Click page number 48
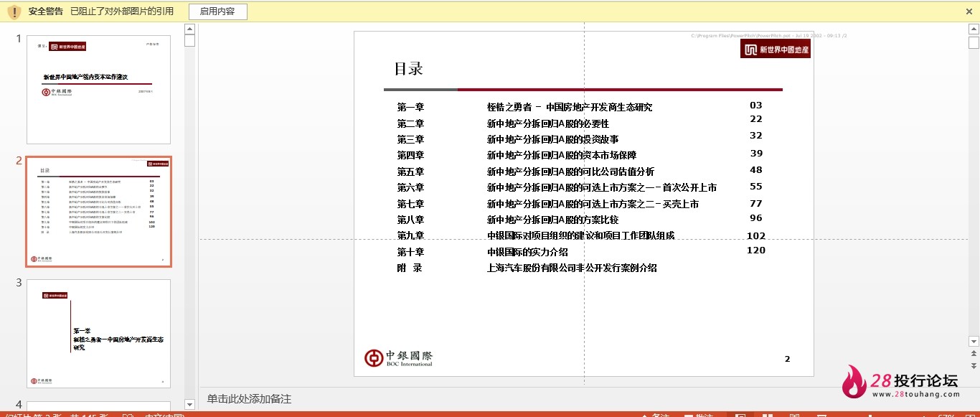 pyautogui.click(x=756, y=170)
